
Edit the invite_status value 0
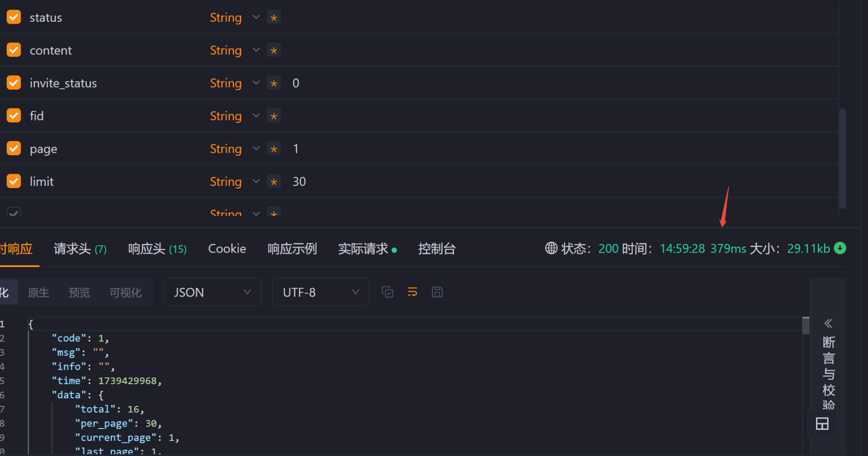coord(296,83)
